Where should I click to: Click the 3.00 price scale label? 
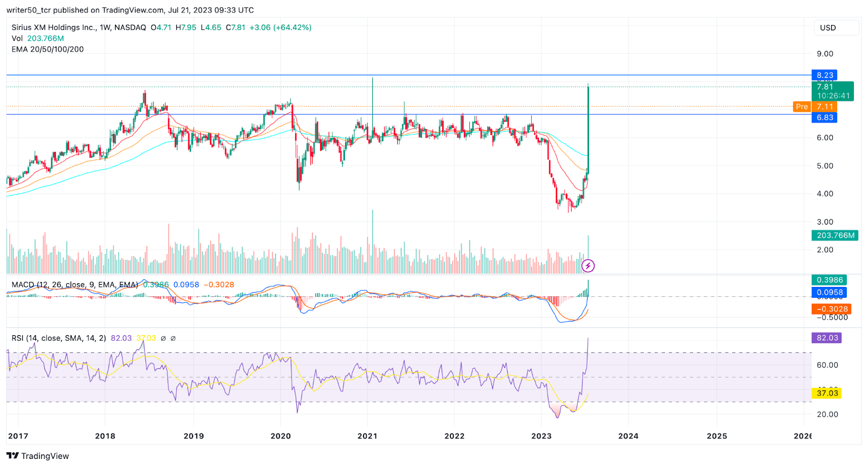(825, 222)
